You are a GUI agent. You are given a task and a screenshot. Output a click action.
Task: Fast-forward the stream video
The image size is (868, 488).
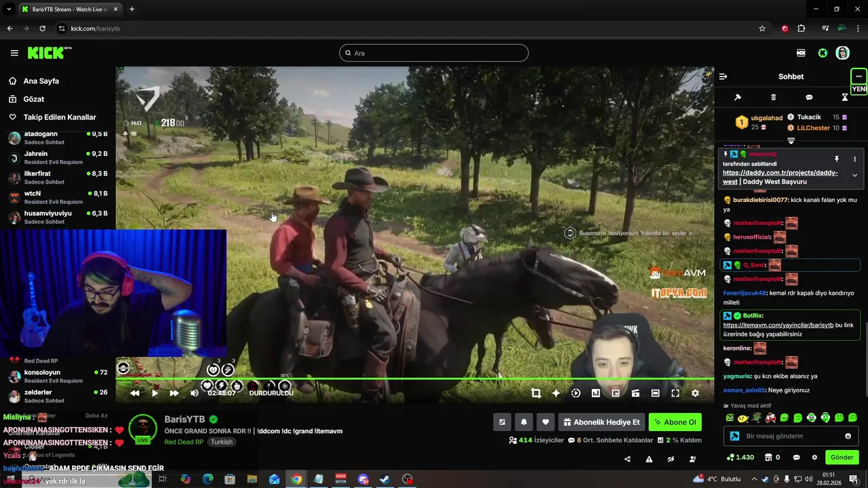[x=174, y=393]
